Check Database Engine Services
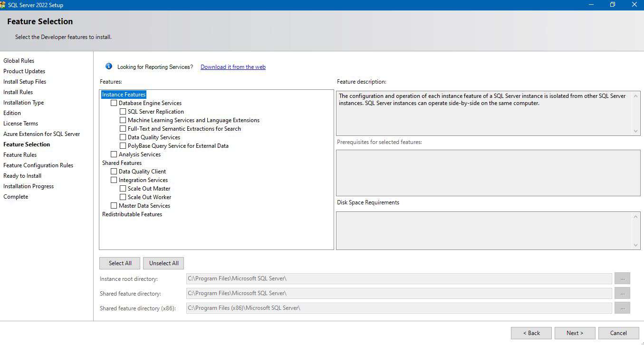The width and height of the screenshot is (644, 345). click(x=114, y=103)
